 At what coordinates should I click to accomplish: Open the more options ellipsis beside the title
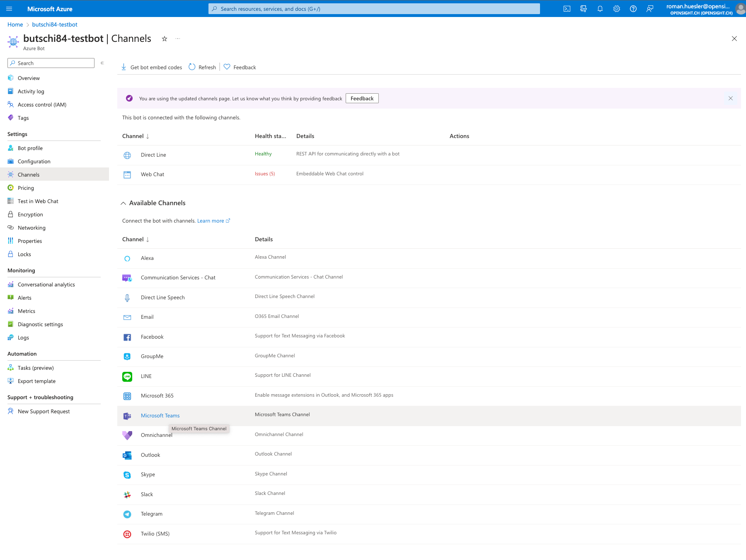click(178, 39)
